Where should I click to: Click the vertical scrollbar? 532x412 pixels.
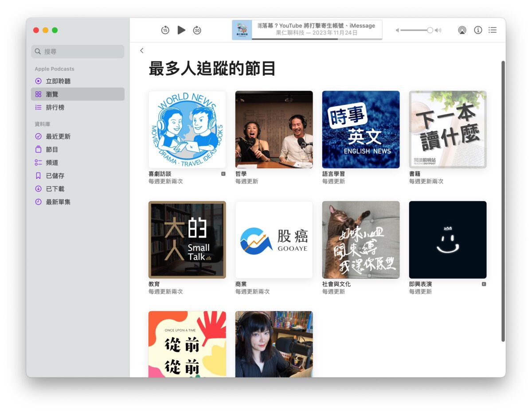503,201
